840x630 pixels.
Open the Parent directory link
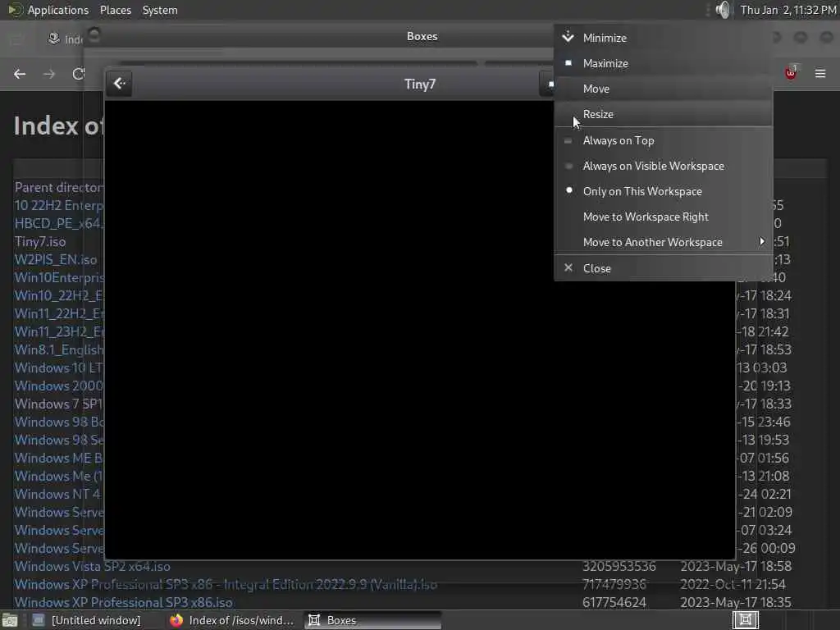(x=59, y=187)
